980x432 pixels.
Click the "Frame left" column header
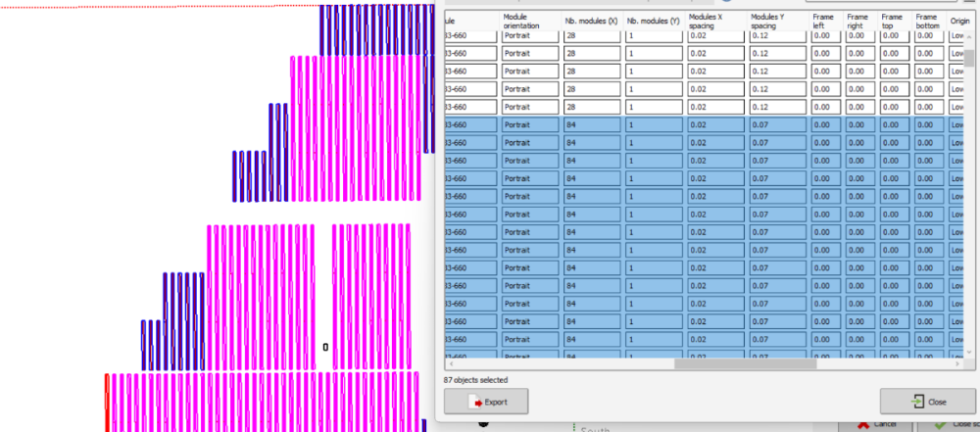pyautogui.click(x=825, y=20)
